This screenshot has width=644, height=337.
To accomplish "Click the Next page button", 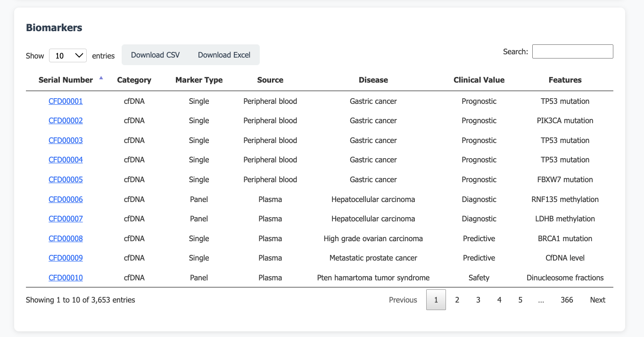I will pyautogui.click(x=597, y=300).
